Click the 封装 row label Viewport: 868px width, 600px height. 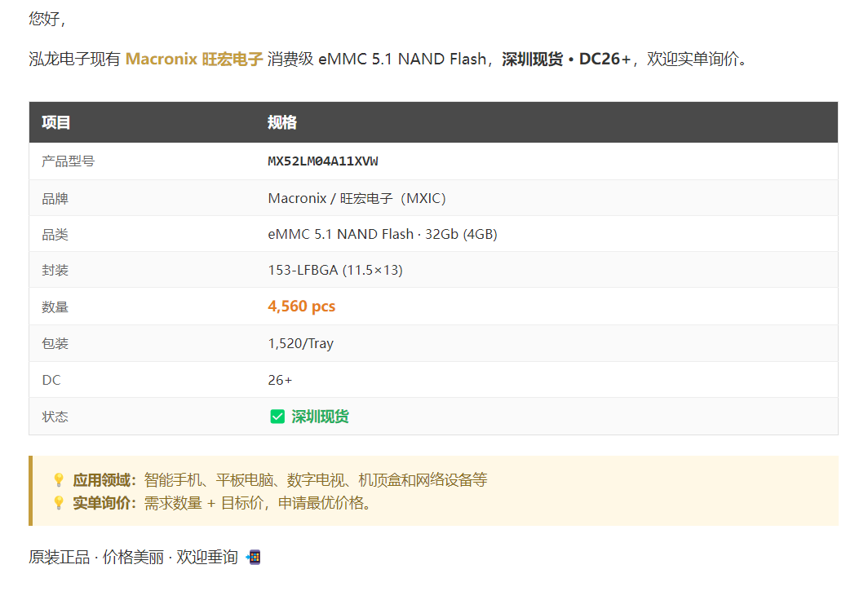click(x=55, y=271)
